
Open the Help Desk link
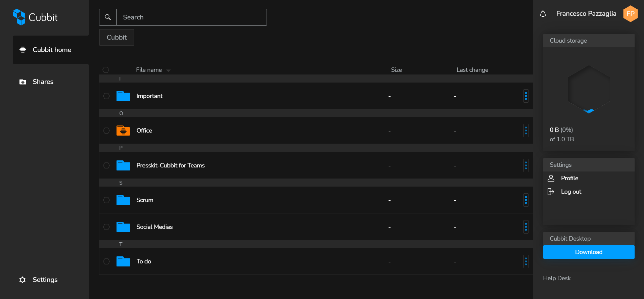coord(557,278)
